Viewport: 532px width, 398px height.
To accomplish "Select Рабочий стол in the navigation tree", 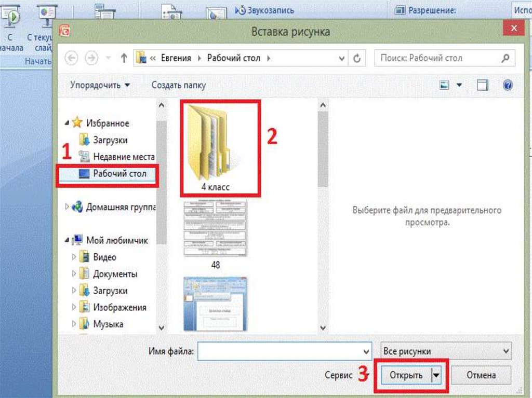I will 120,174.
